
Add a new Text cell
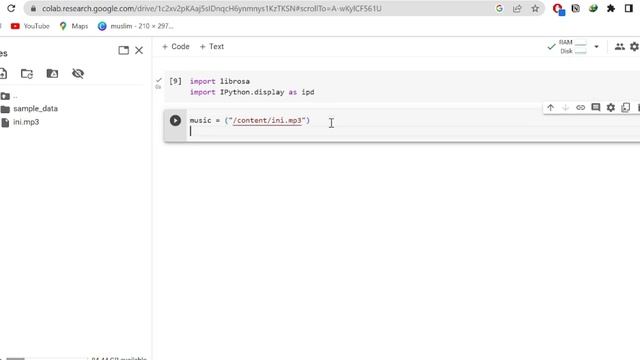pos(212,47)
